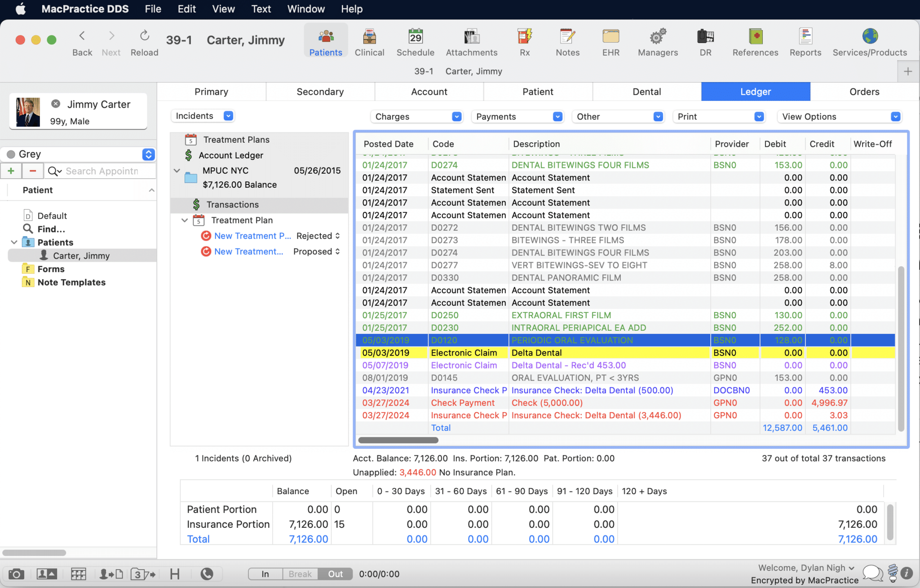
Task: Click the Out time-clock toggle
Action: coord(334,574)
